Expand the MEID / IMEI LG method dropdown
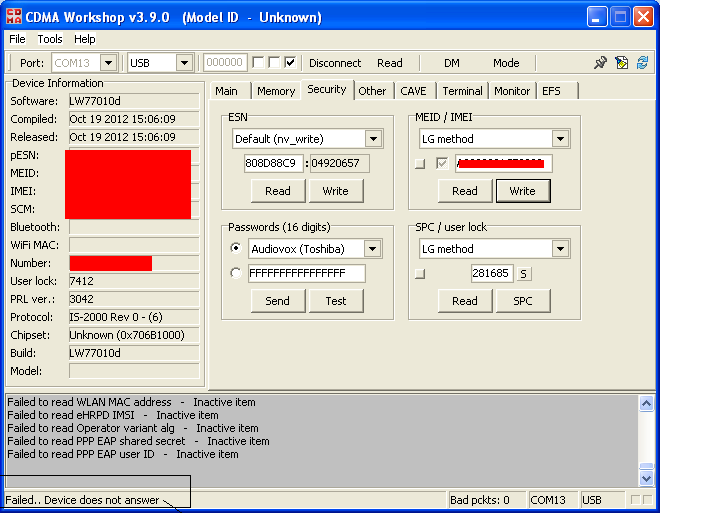Screen dimensions: 720x513 click(x=561, y=139)
